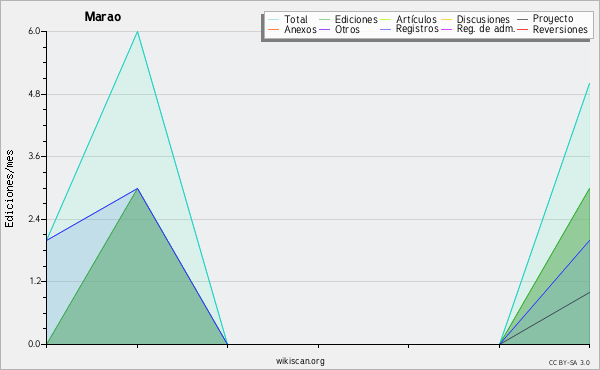Click the blue Registros line swatch in legend
The height and width of the screenshot is (370, 600).
click(385, 29)
